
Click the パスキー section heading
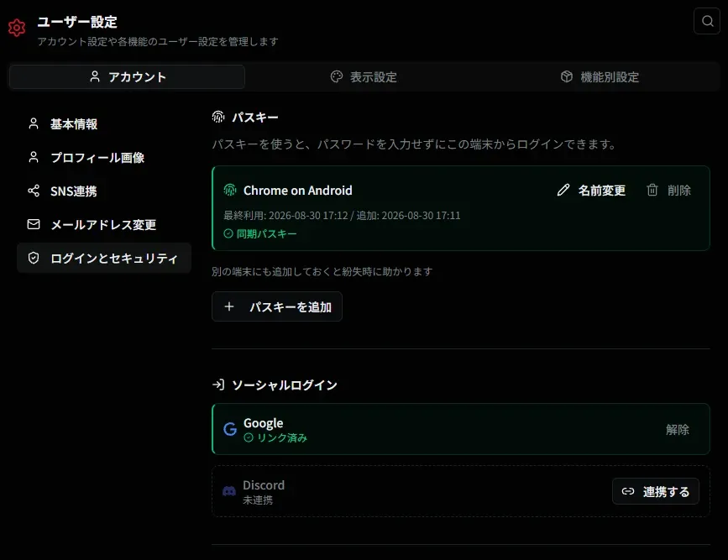255,117
